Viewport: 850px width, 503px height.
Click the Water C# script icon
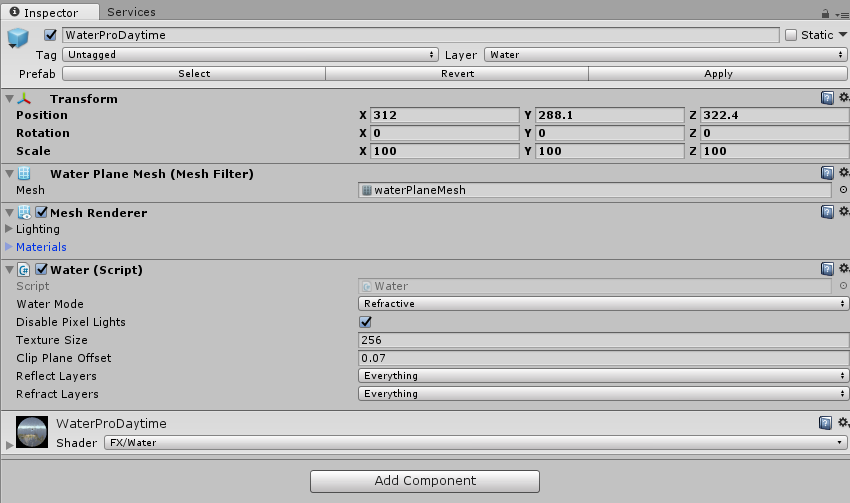coord(24,269)
